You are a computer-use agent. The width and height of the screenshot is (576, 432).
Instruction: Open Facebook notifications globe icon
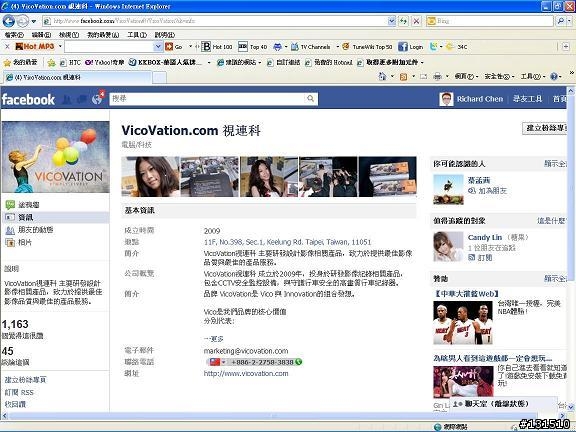tap(97, 100)
